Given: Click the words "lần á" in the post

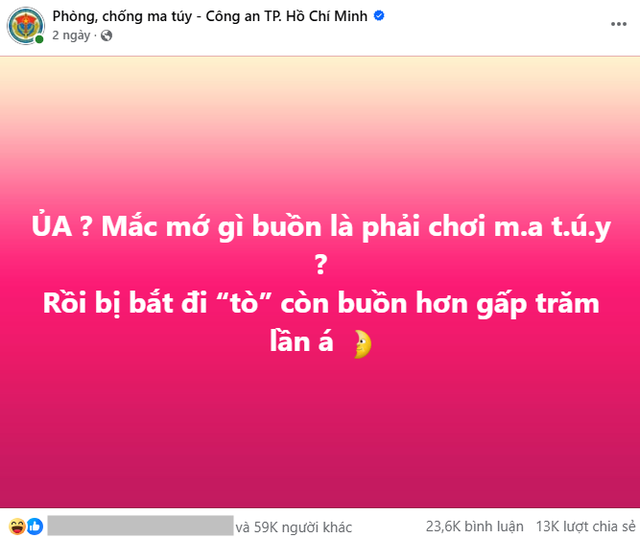Looking at the screenshot, I should [x=302, y=342].
